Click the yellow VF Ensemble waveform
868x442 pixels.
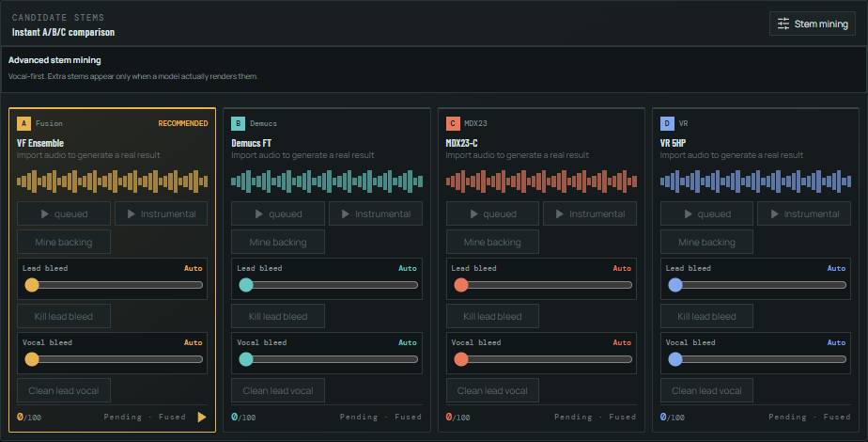113,182
